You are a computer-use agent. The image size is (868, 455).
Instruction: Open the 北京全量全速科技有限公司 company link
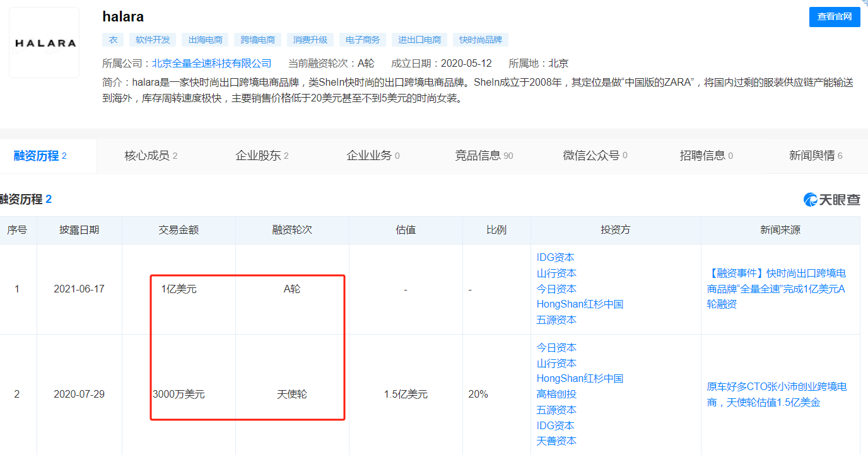click(211, 63)
